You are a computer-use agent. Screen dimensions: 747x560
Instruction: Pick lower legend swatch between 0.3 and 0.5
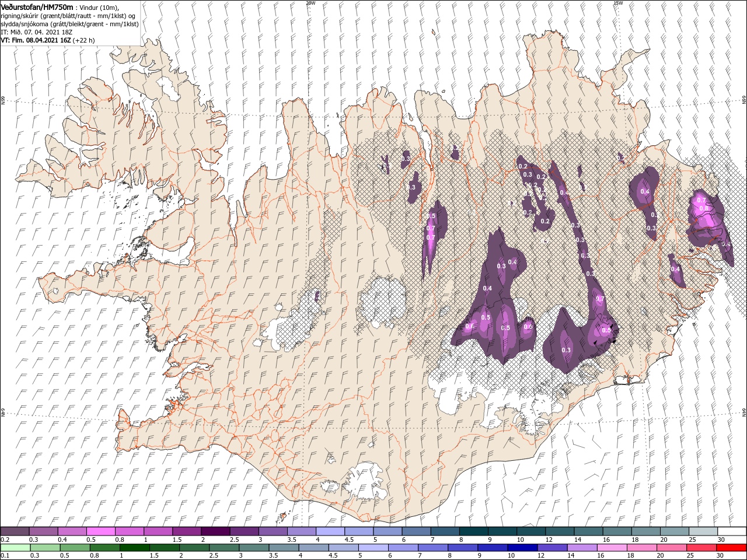click(x=45, y=548)
